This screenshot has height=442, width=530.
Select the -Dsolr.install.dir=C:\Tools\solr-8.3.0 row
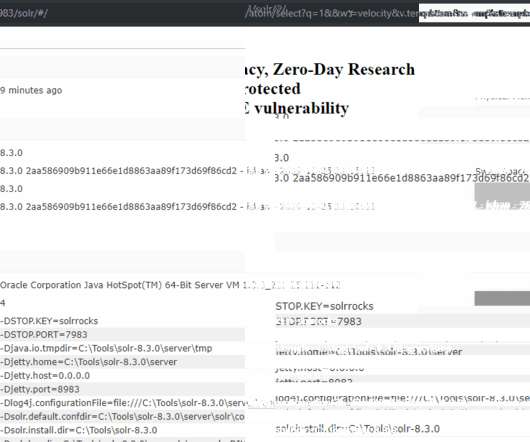(x=78, y=430)
